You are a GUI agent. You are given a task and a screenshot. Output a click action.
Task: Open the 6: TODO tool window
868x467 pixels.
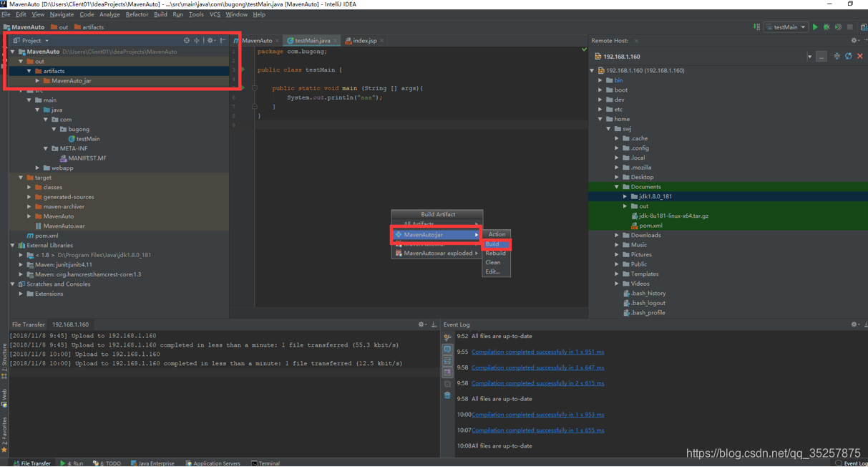click(x=107, y=463)
